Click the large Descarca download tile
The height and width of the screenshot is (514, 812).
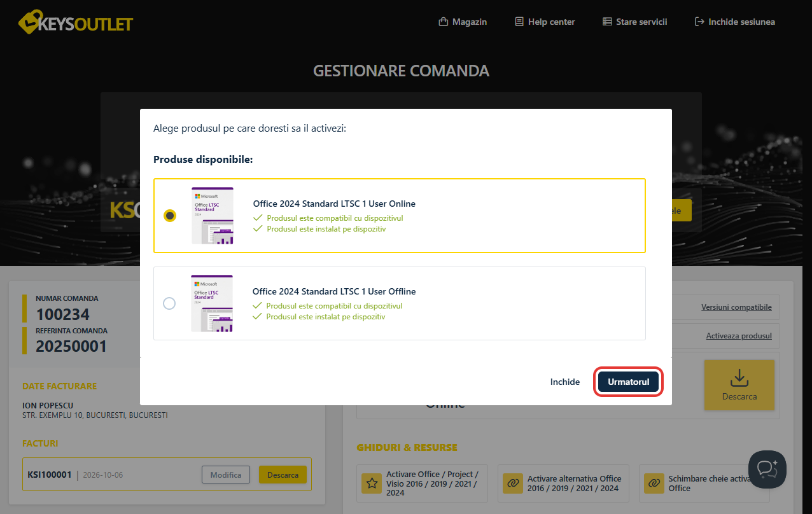point(739,385)
